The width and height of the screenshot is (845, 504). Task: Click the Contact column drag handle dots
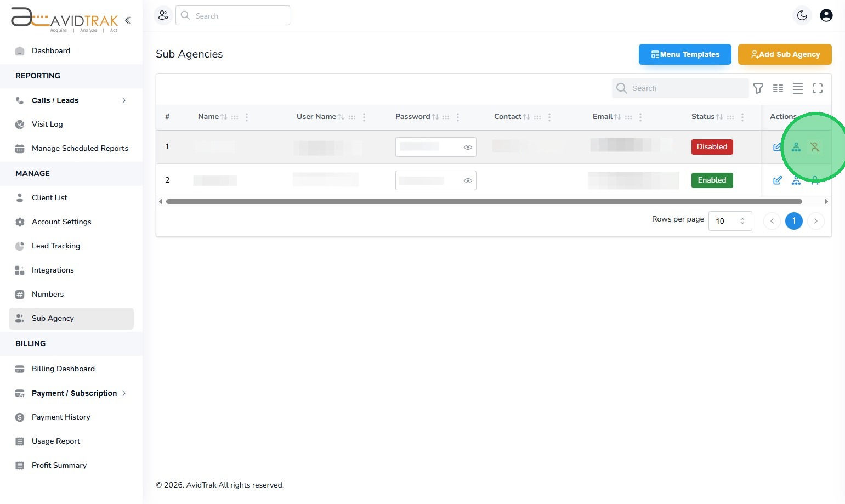pos(537,117)
